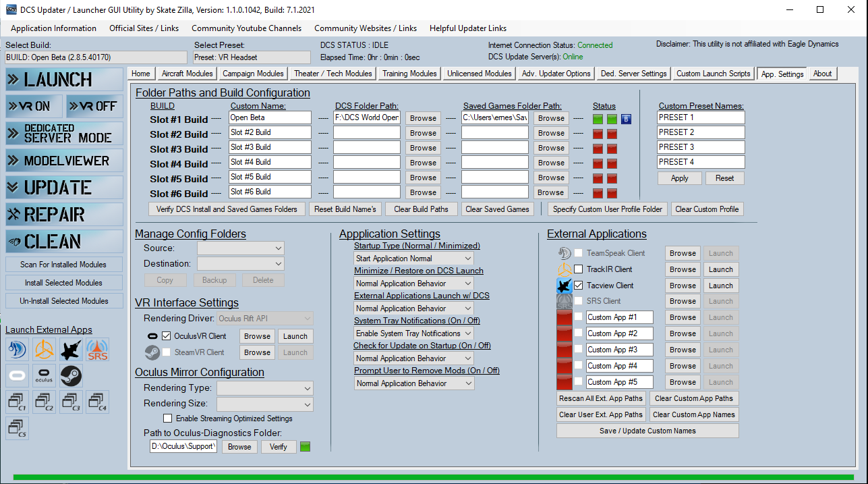Screen dimensions: 868x484
Task: Launch custom app C2 icon
Action: [x=44, y=402]
